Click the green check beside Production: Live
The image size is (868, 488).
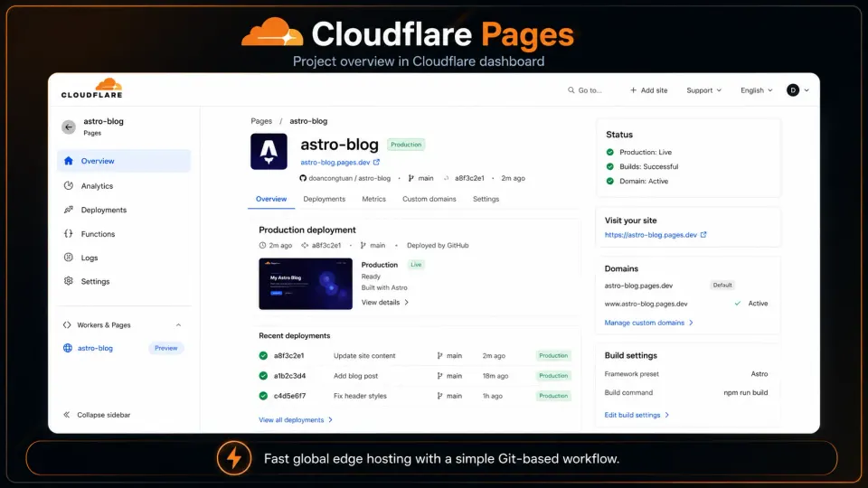(x=610, y=152)
